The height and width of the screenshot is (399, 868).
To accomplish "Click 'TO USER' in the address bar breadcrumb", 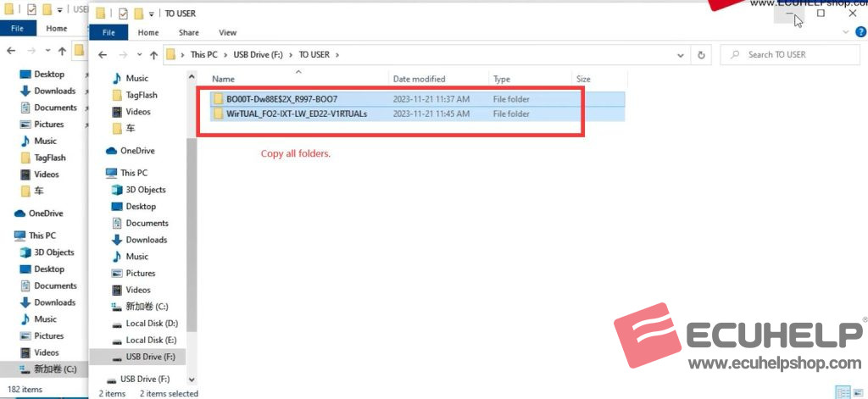I will coord(314,55).
